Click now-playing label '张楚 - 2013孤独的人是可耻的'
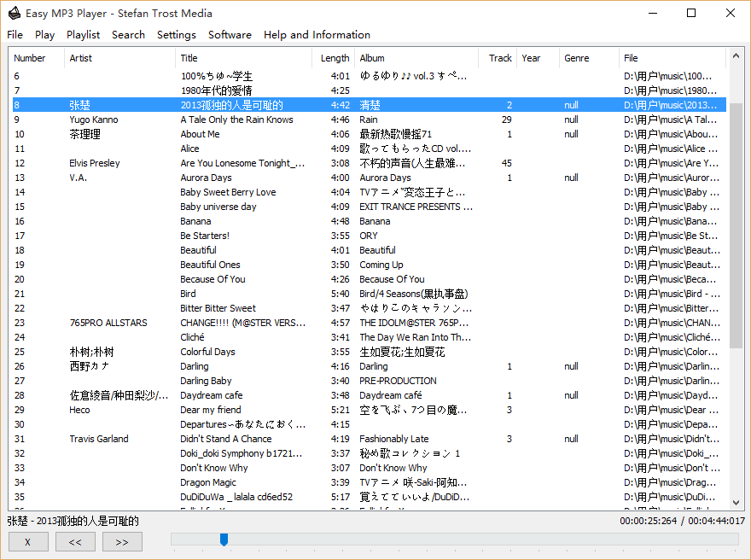Screen dimensions: 751x560 coord(73,521)
